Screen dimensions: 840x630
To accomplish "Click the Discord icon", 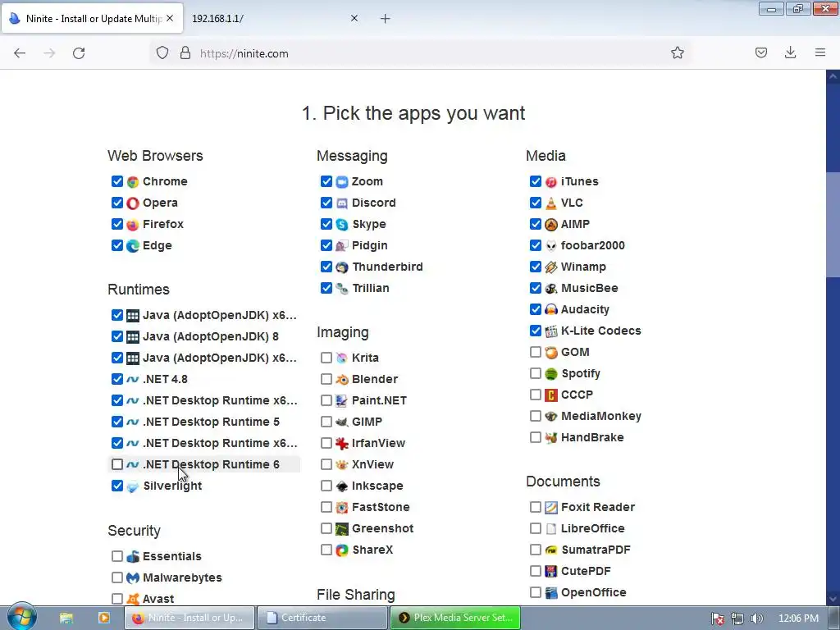I will [342, 203].
